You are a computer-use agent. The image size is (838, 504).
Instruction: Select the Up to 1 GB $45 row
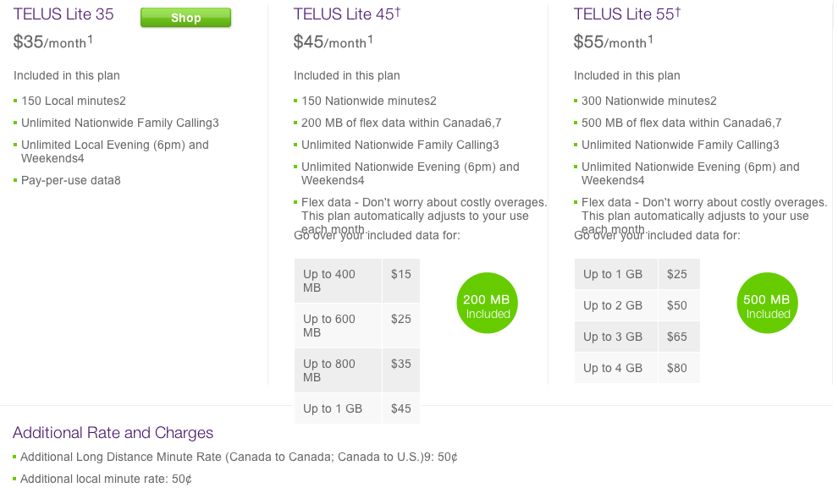pyautogui.click(x=357, y=408)
